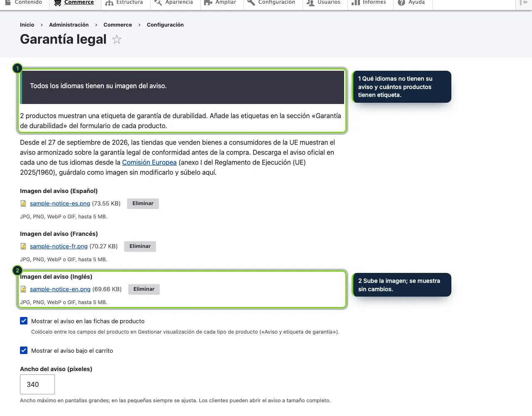Click Eliminar for the Inglés notice image
The image size is (532, 416).
click(144, 289)
